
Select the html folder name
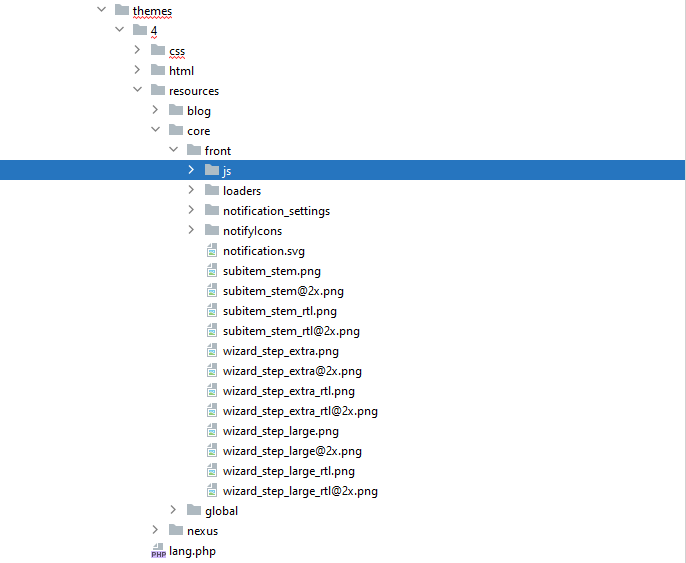(181, 71)
